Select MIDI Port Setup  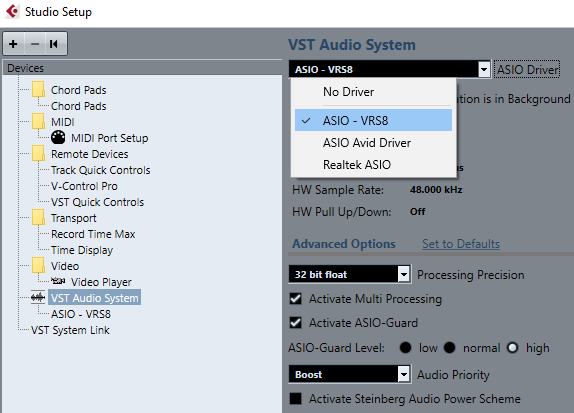point(109,138)
